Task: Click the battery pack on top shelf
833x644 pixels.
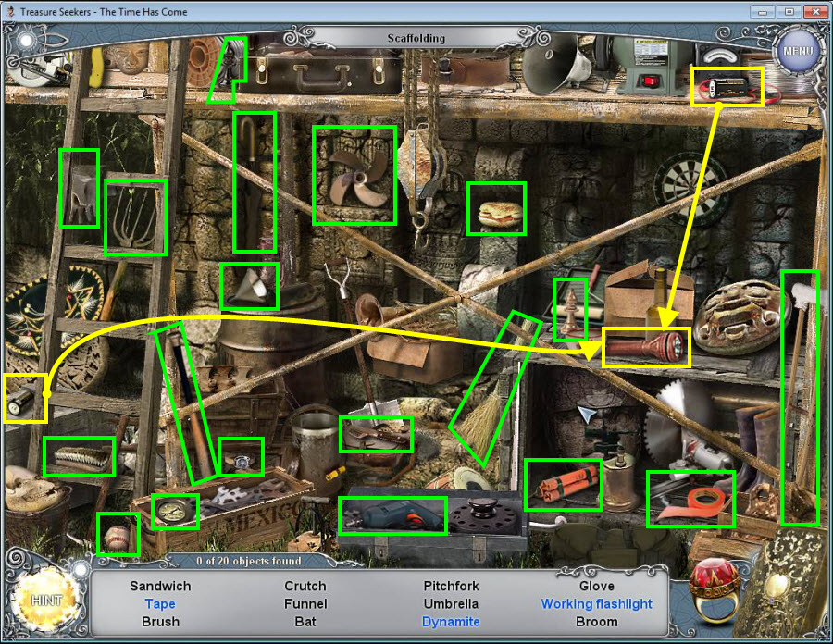Action: [727, 89]
